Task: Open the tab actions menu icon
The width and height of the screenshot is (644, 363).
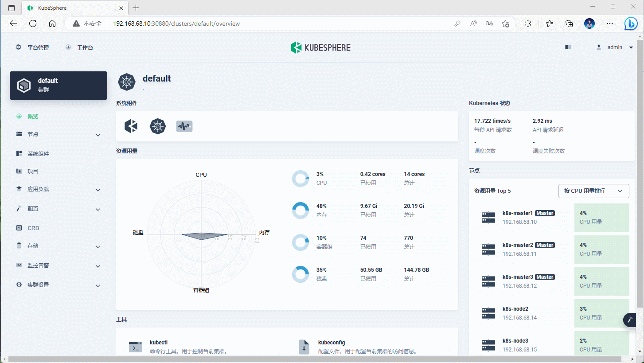Action: pyautogui.click(x=12, y=8)
